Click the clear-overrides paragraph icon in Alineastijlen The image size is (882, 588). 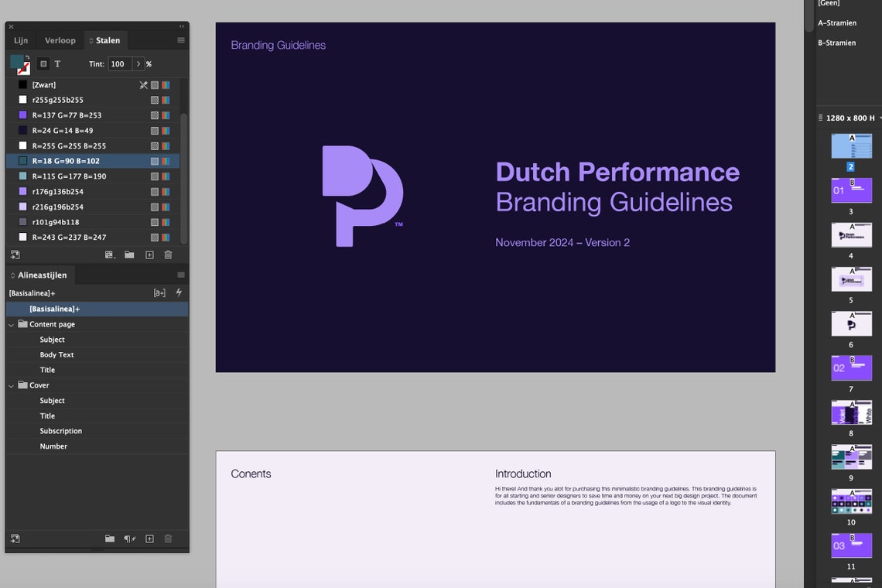tap(128, 538)
